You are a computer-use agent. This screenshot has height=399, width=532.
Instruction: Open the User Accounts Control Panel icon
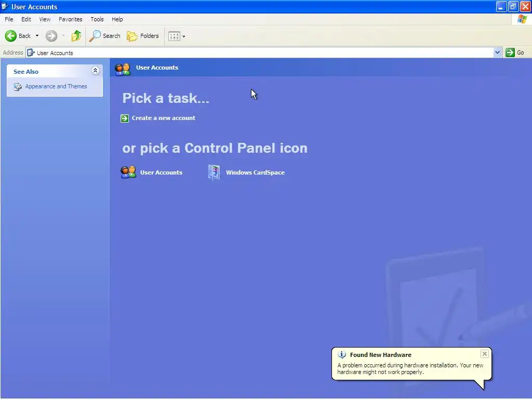coord(128,172)
